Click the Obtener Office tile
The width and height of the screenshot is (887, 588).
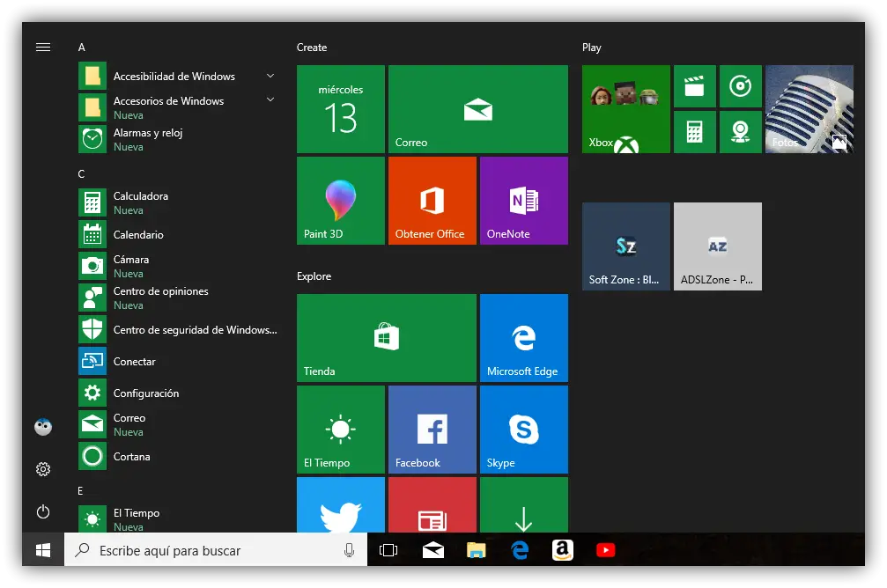[x=432, y=201]
